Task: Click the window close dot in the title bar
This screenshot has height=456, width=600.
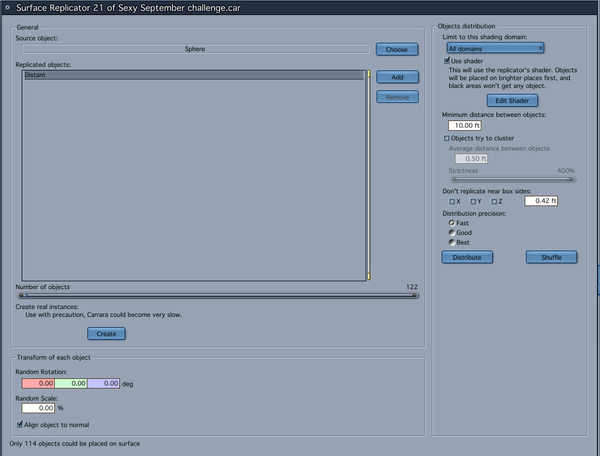Action: click(x=7, y=7)
